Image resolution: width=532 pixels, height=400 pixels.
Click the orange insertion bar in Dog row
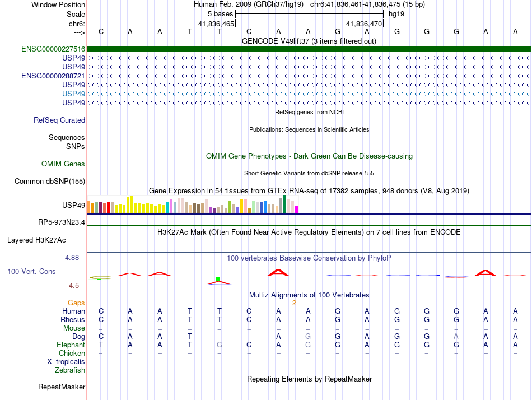(x=295, y=336)
